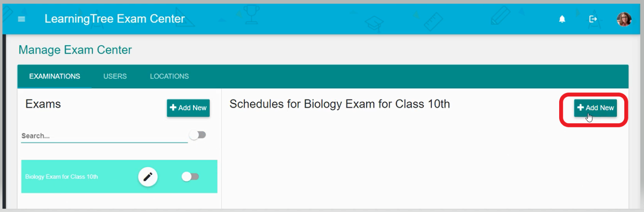Click the logout icon in header
Screen dimensions: 644x212
pos(593,19)
